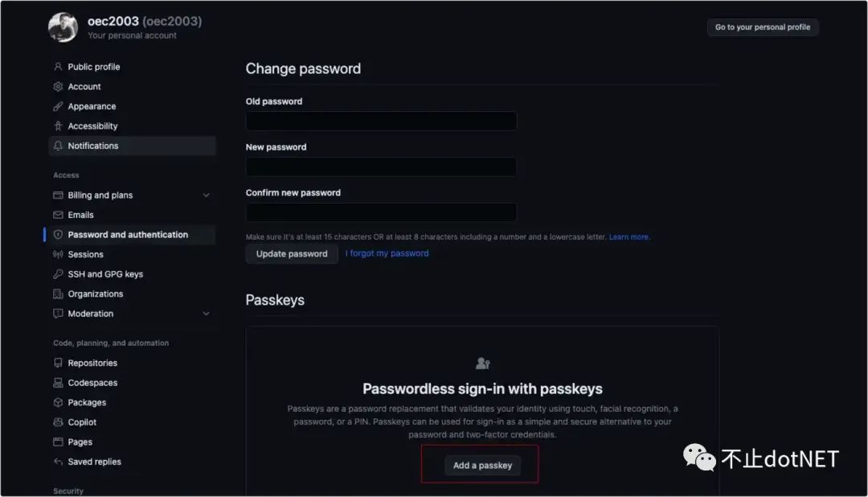Viewport: 868px width, 497px height.
Task: Select the Appearance paintbrush icon
Action: [57, 106]
